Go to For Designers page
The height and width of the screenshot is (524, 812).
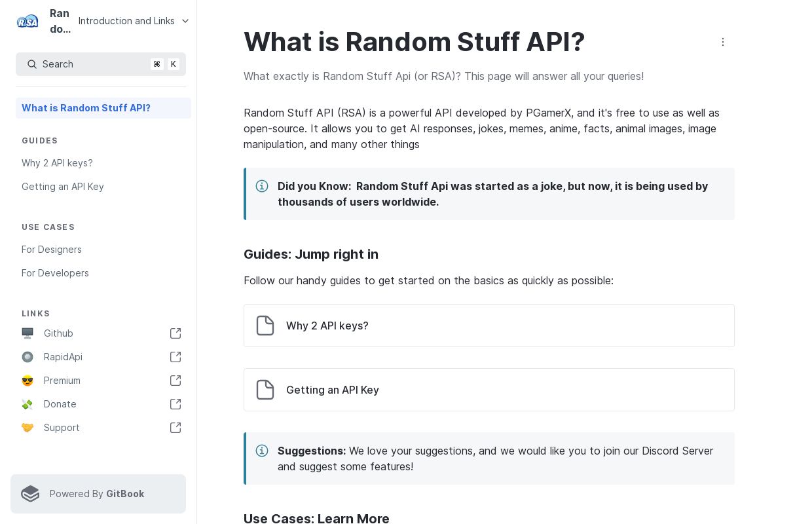(x=52, y=250)
